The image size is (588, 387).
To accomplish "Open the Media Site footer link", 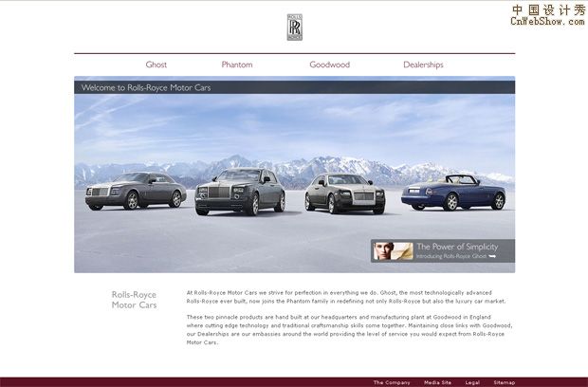I will point(437,382).
